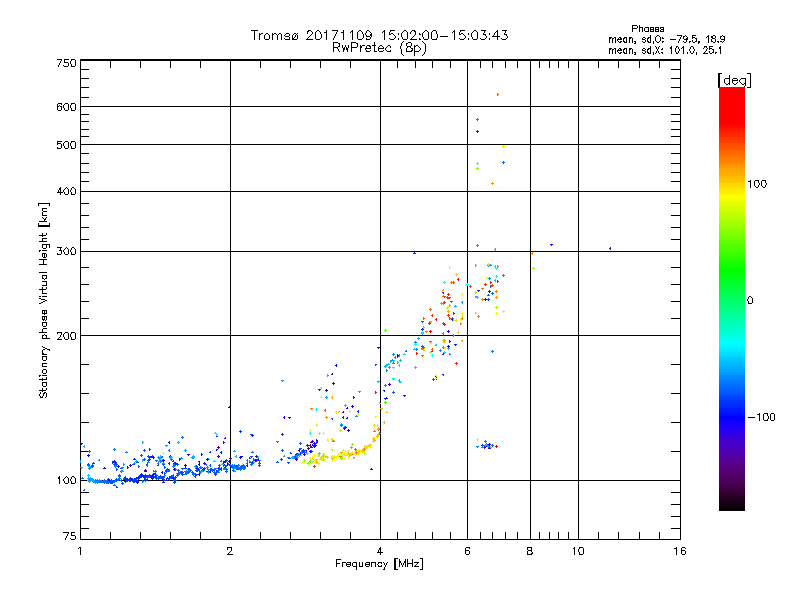Click the 16 tick on the frequency axis

click(678, 551)
